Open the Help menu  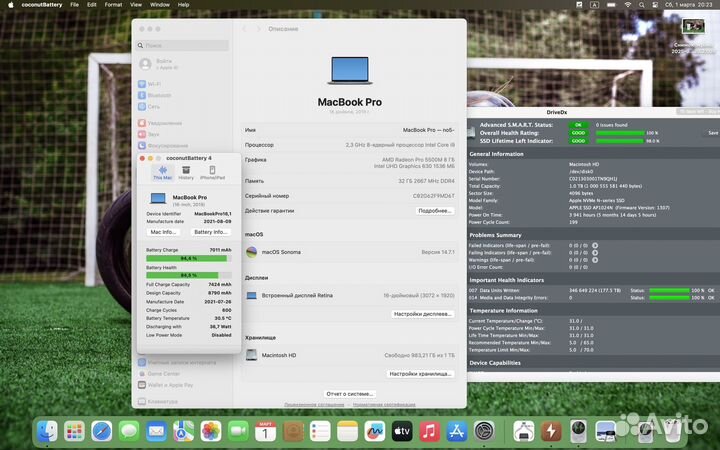pos(183,5)
